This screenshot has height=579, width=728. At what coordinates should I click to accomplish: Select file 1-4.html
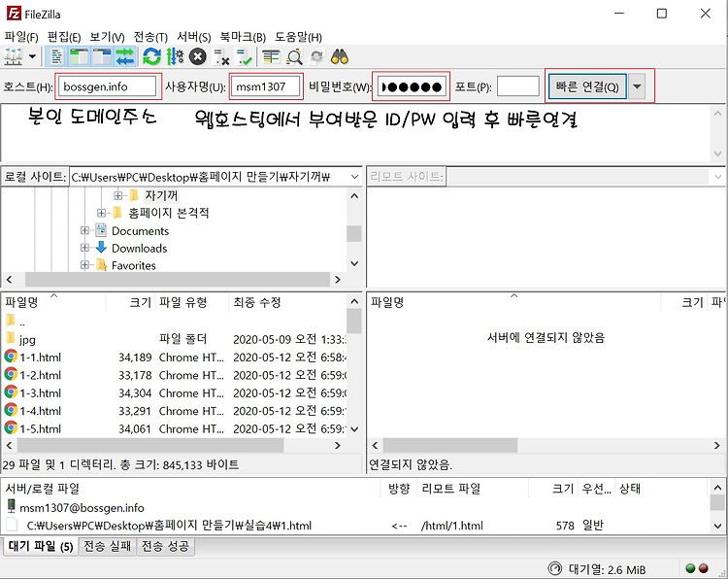174,411
